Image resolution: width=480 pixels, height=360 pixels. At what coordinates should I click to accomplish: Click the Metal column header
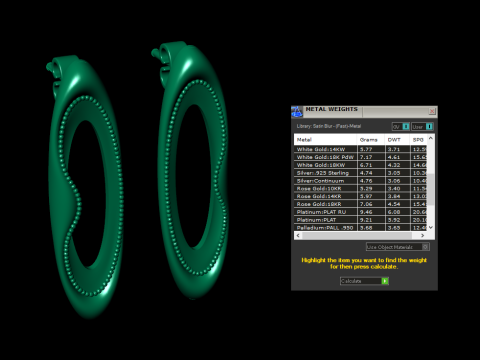pyautogui.click(x=325, y=140)
